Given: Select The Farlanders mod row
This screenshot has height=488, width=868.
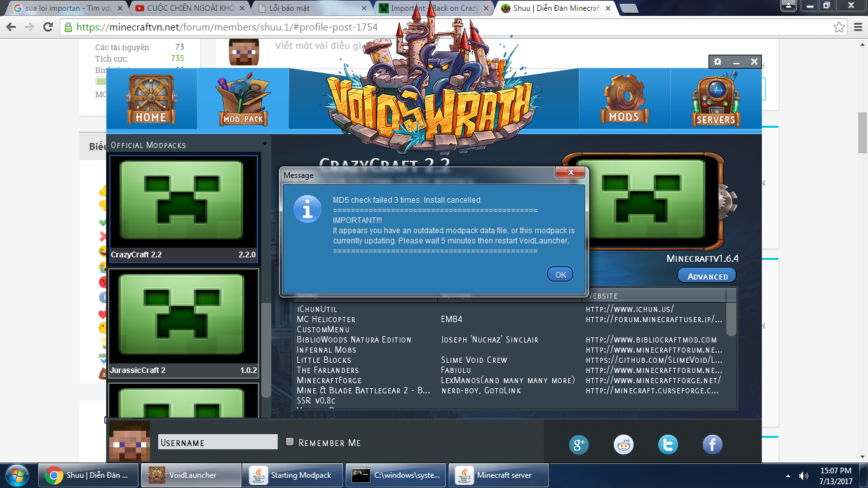Looking at the screenshot, I should 511,370.
